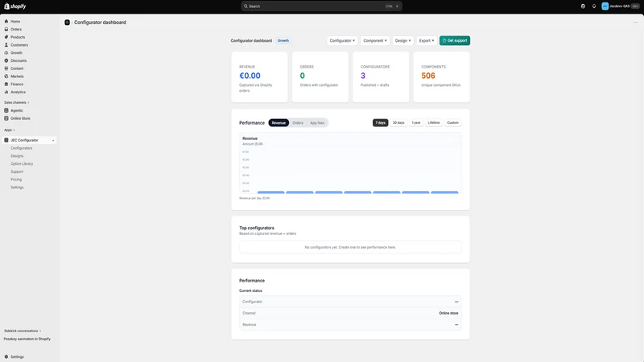Open Markets globe icon

[6, 76]
